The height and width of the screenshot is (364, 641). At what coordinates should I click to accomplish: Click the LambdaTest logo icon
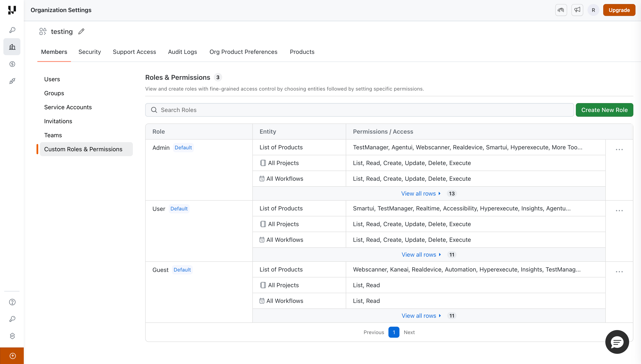[x=12, y=10]
